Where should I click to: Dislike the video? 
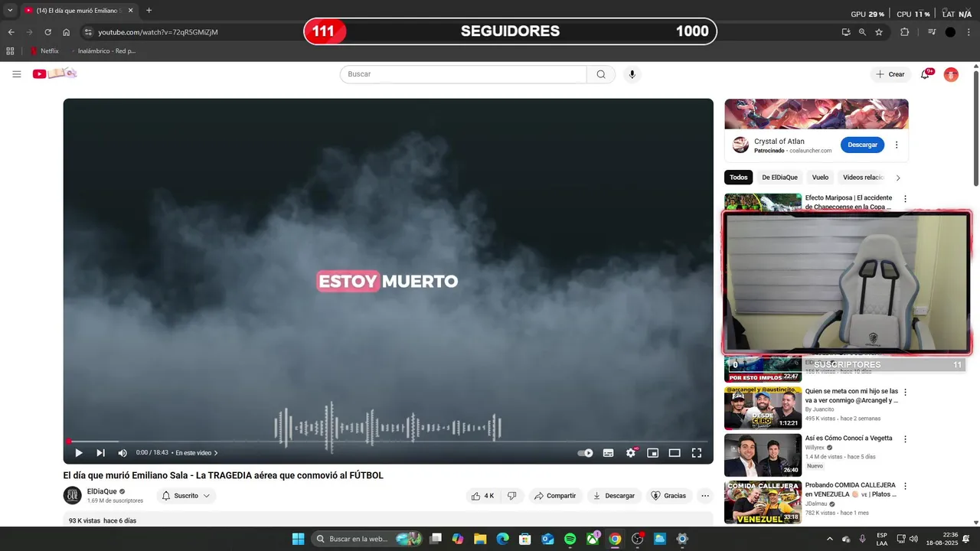pyautogui.click(x=512, y=496)
